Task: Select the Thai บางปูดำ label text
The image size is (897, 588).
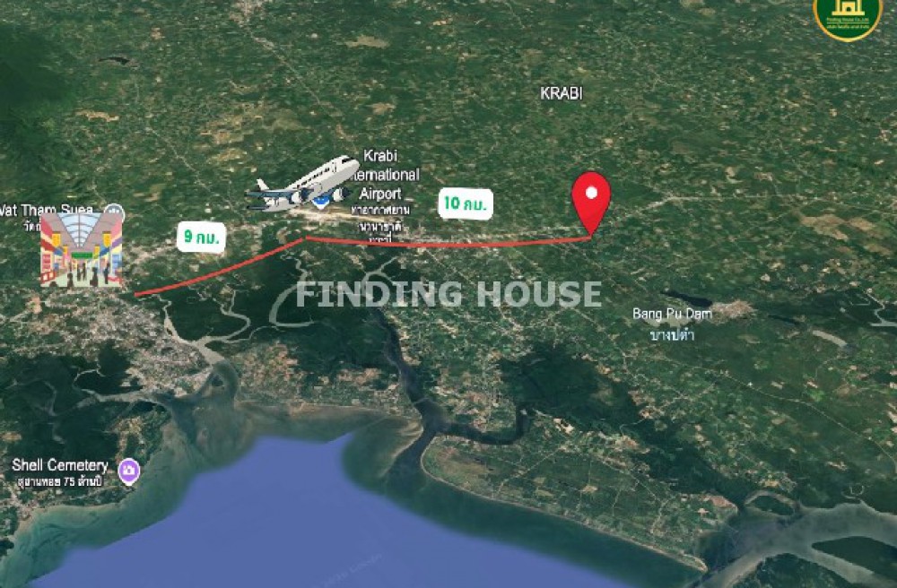Action: pos(672,335)
